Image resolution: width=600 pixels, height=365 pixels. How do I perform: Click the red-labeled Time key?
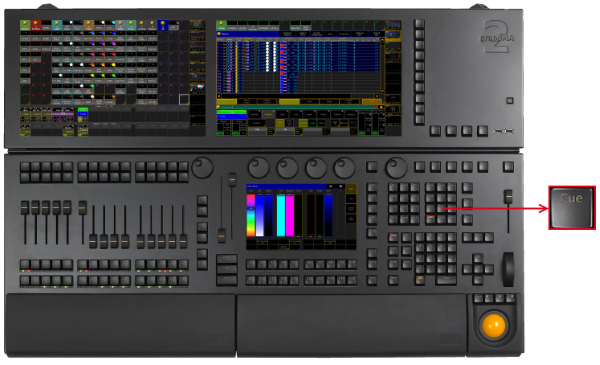[x=393, y=237]
